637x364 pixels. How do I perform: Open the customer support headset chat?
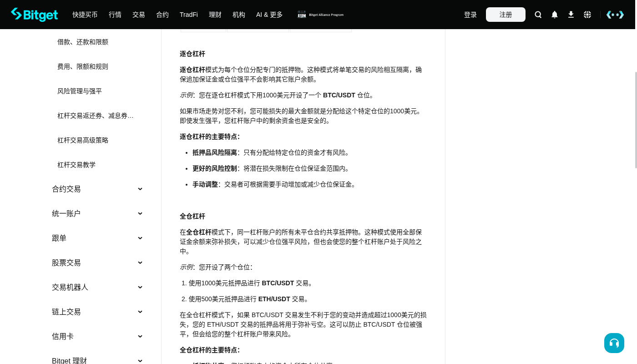(x=614, y=343)
